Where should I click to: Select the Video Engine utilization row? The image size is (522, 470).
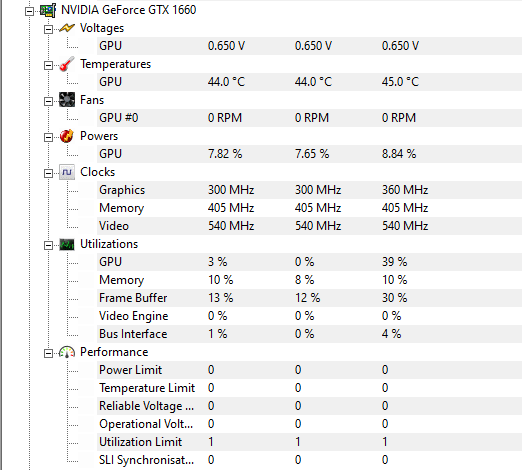click(309, 316)
